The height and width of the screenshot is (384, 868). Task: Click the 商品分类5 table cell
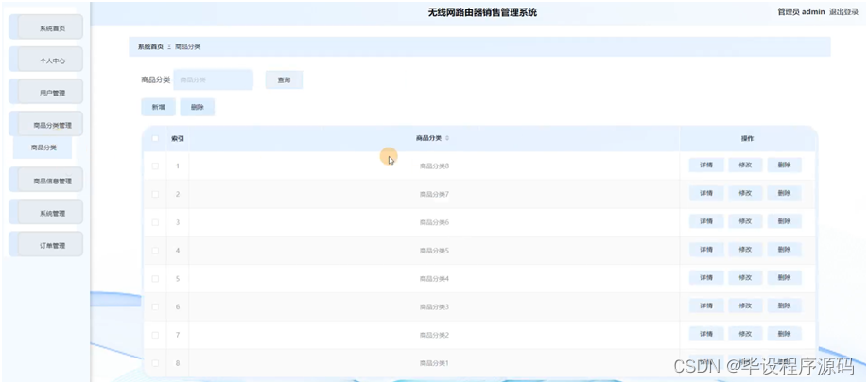click(434, 251)
